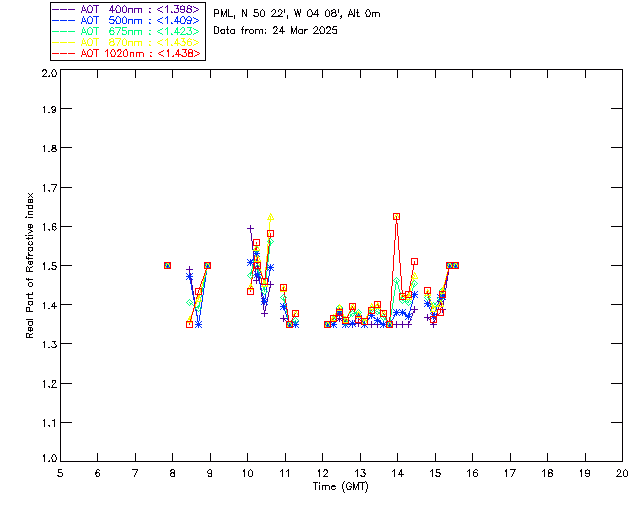Click the AOT 500nm legend entry
Viewport: 640px width, 512px height.
point(127,20)
